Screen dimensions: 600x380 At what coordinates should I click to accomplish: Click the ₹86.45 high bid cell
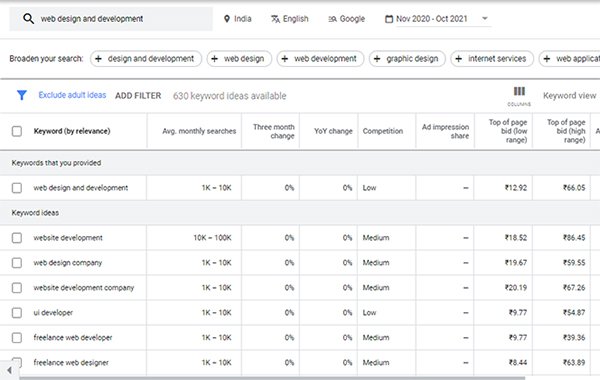pyautogui.click(x=574, y=238)
